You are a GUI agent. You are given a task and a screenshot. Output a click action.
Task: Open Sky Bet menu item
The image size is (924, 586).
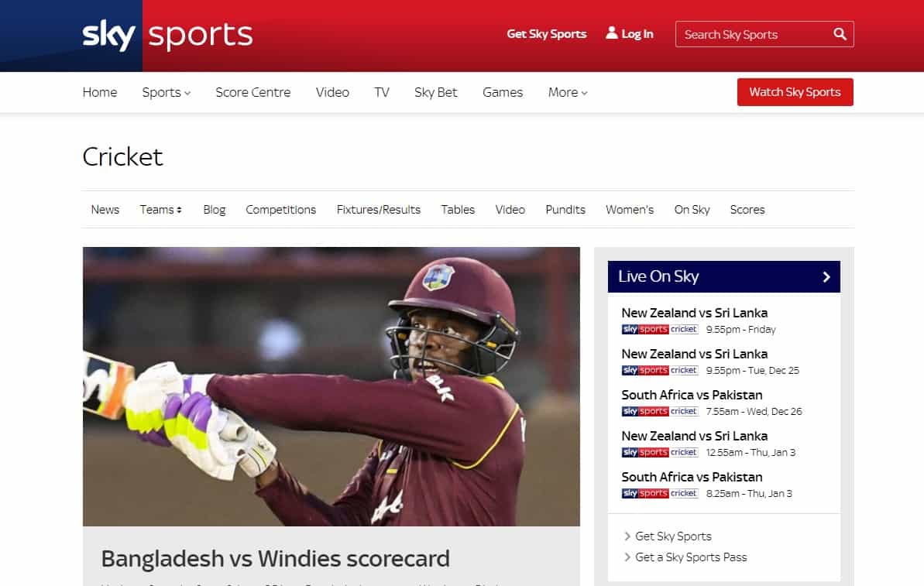pos(435,92)
